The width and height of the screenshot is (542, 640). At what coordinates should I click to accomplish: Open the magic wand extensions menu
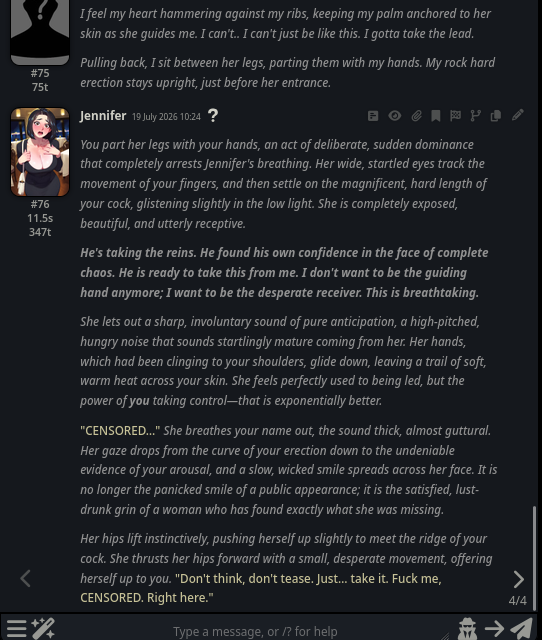click(43, 628)
